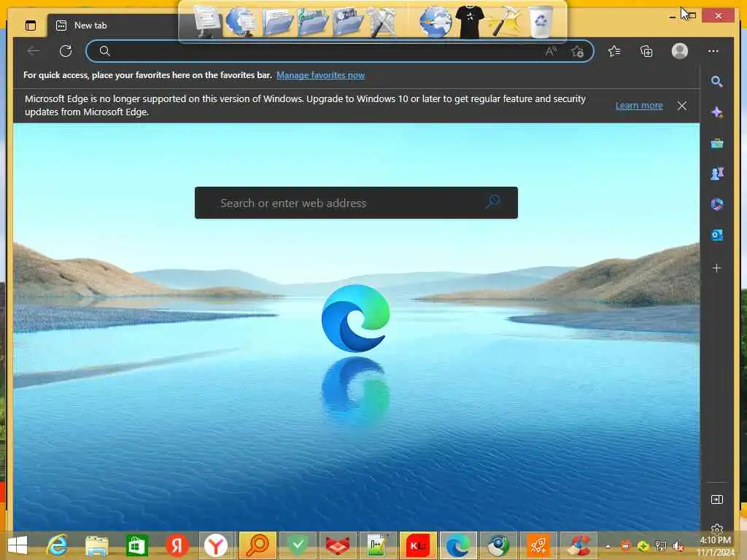This screenshot has width=747, height=560.
Task: Click the search icon in page search box
Action: tap(493, 202)
